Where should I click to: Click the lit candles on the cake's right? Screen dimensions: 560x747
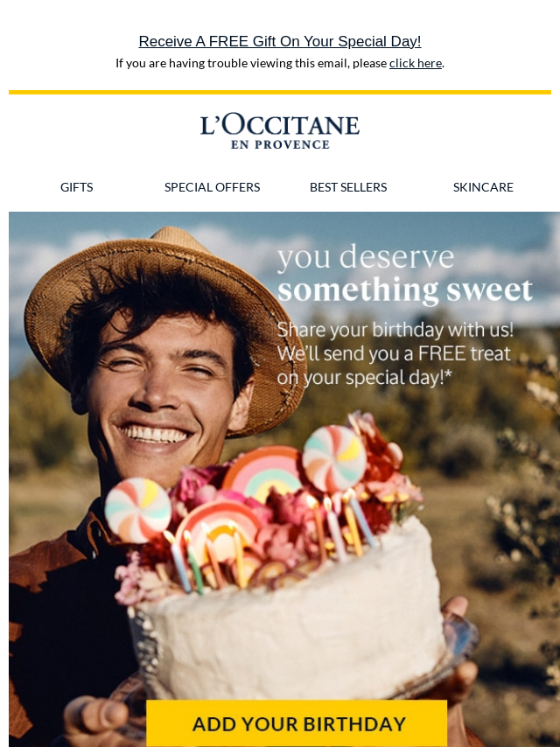click(x=340, y=524)
